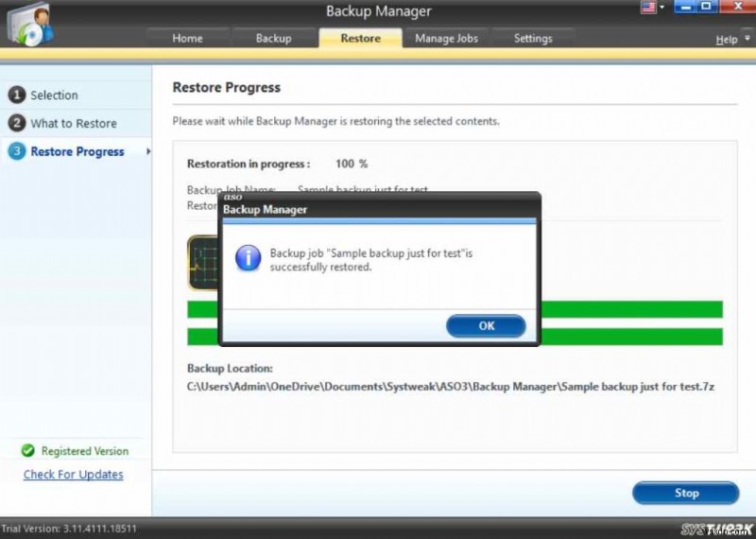Maximize the Backup Manager window
Image resolution: width=756 pixels, height=539 pixels.
[x=707, y=7]
